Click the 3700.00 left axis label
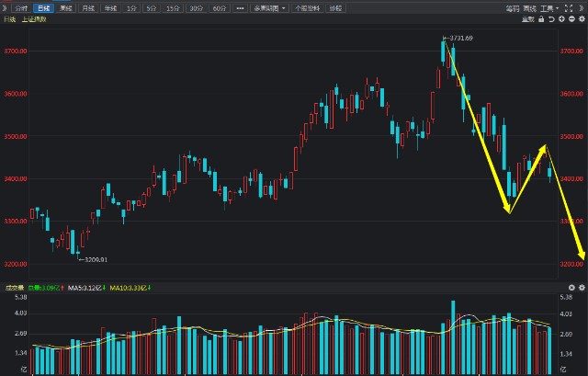This screenshot has width=588, height=376. pyautogui.click(x=16, y=51)
